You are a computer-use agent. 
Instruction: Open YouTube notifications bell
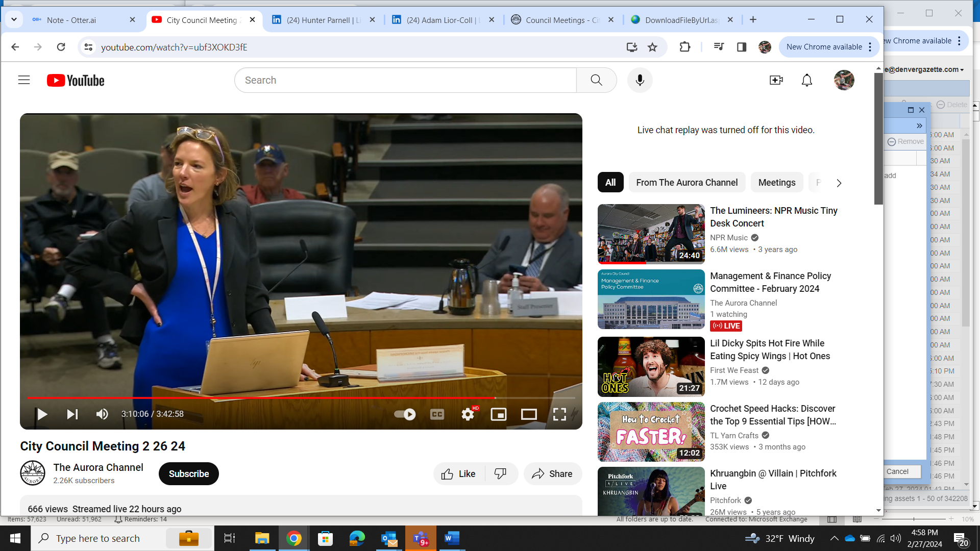click(806, 80)
